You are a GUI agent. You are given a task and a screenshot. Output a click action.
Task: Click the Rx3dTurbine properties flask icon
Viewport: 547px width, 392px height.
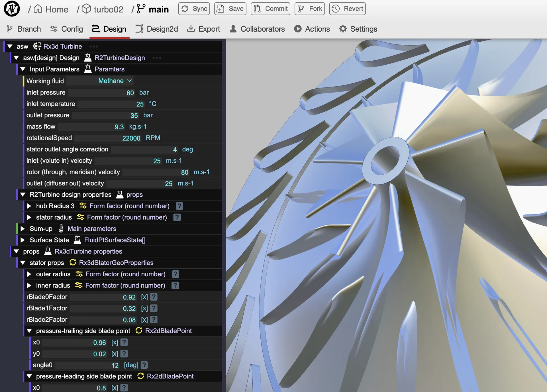(48, 251)
